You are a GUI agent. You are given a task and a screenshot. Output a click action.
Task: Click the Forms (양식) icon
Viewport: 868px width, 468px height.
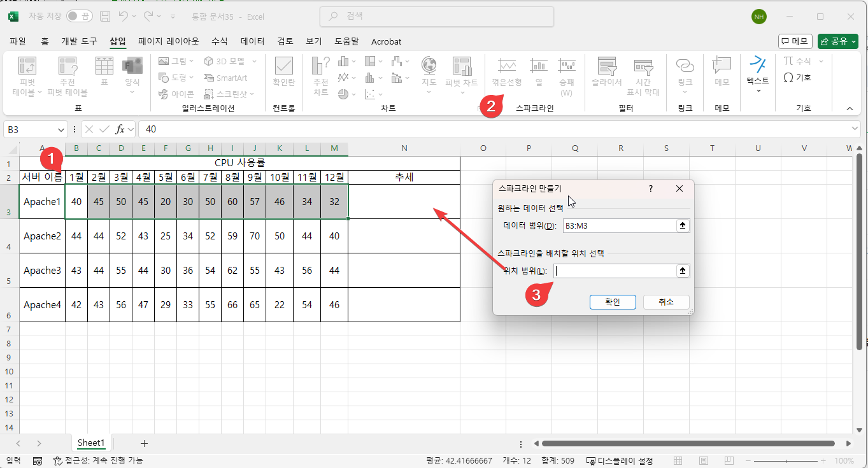(132, 66)
